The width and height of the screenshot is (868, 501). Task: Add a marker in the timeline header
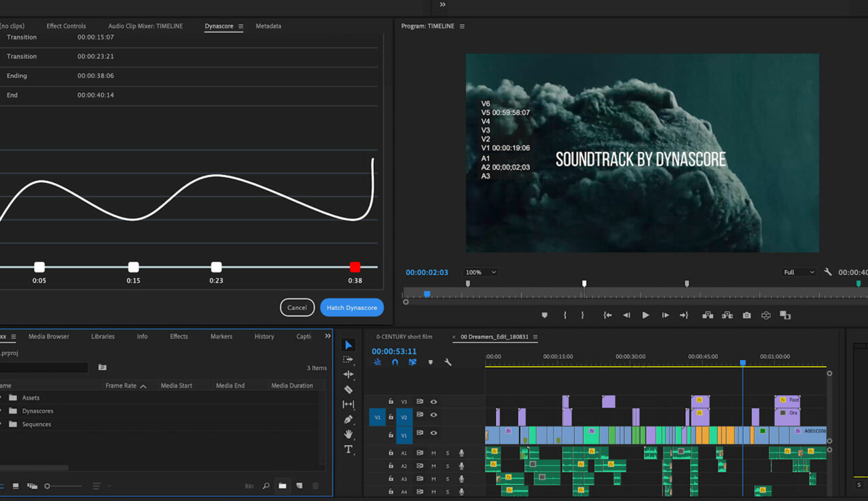(431, 362)
